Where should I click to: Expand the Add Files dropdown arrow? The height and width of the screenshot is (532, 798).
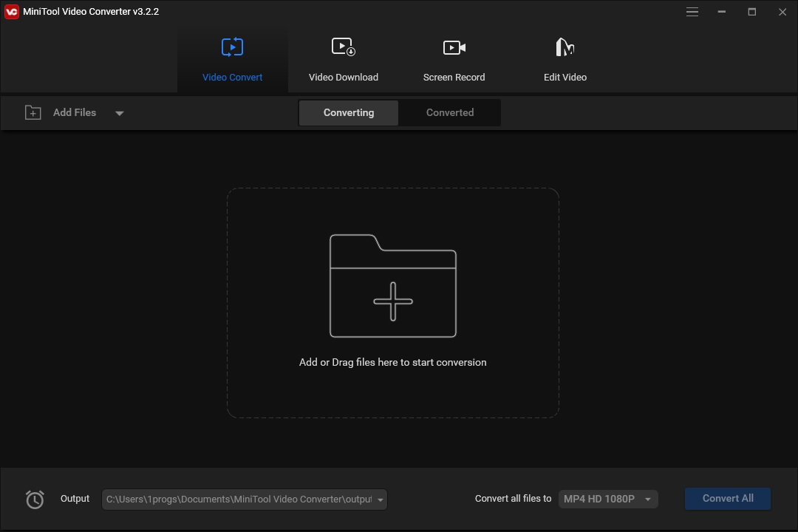click(x=119, y=113)
